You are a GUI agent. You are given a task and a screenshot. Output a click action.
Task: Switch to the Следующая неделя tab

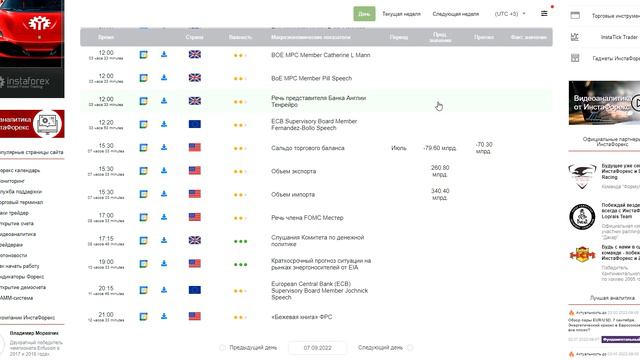[456, 14]
